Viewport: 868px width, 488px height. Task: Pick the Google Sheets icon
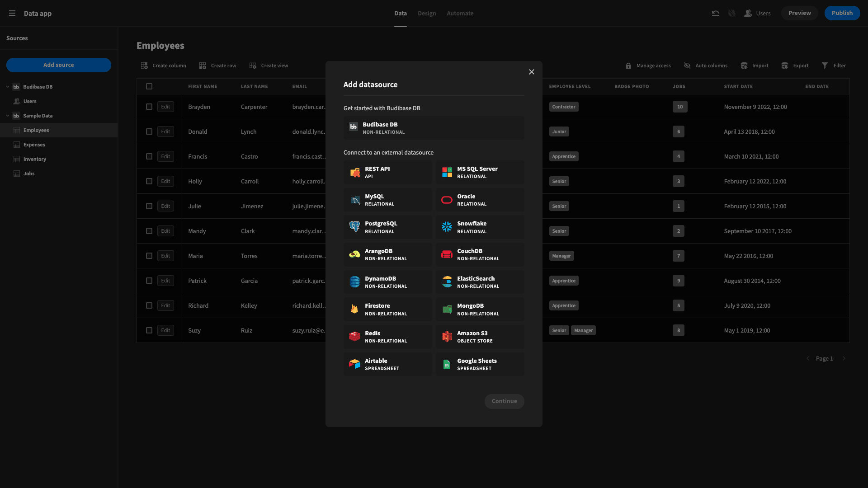tap(447, 364)
